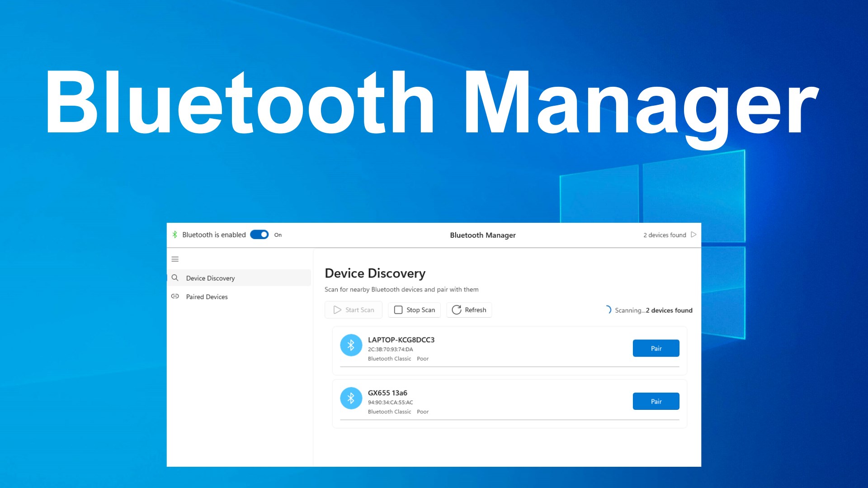Screen dimensions: 868x488
Task: Collapse the navigation sidebar via the menu icon
Action: (175, 259)
